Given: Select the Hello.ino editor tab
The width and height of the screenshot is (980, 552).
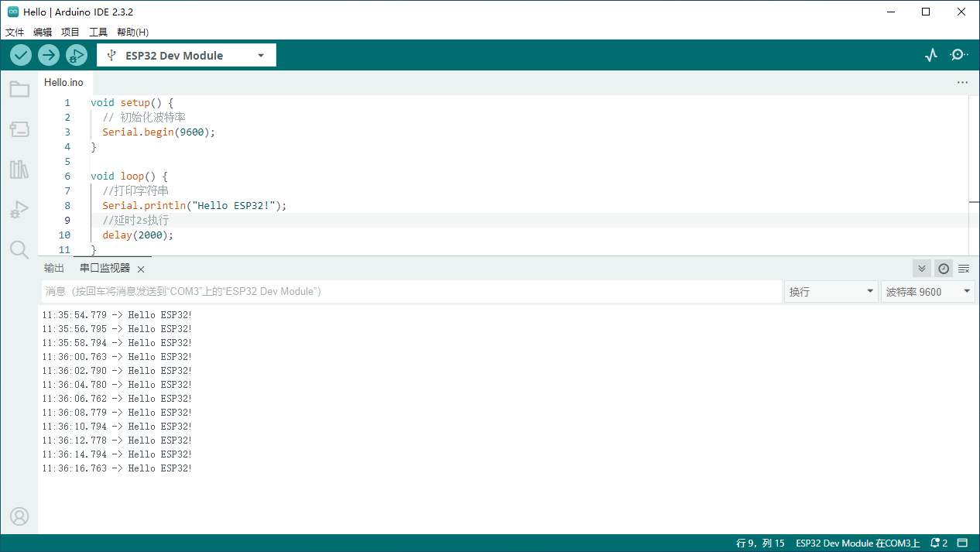Looking at the screenshot, I should click(63, 82).
